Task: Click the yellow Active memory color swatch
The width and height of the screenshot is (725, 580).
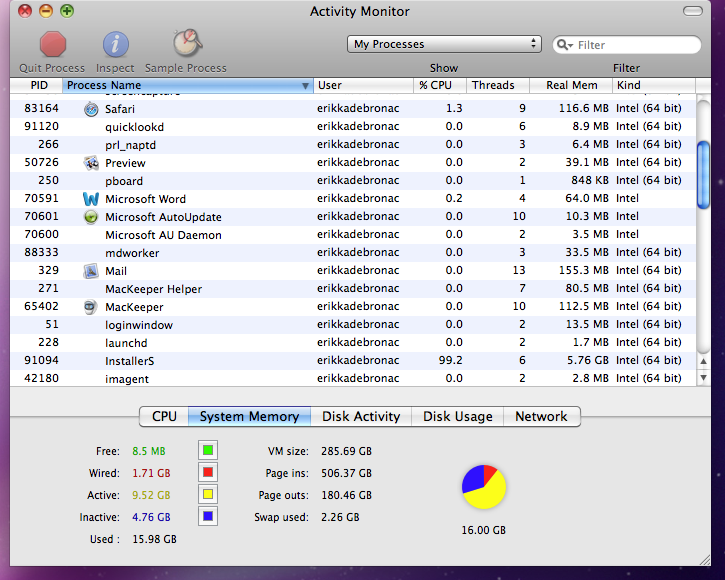Action: 208,494
